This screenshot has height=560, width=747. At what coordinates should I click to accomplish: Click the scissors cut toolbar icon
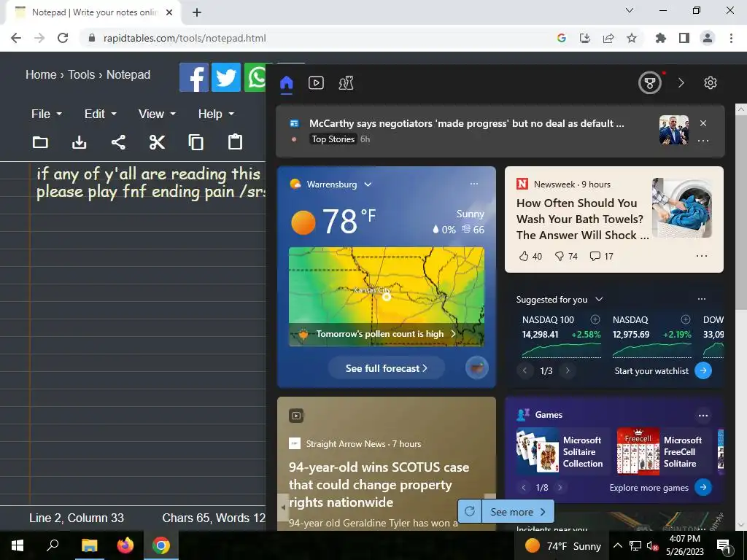tap(157, 142)
